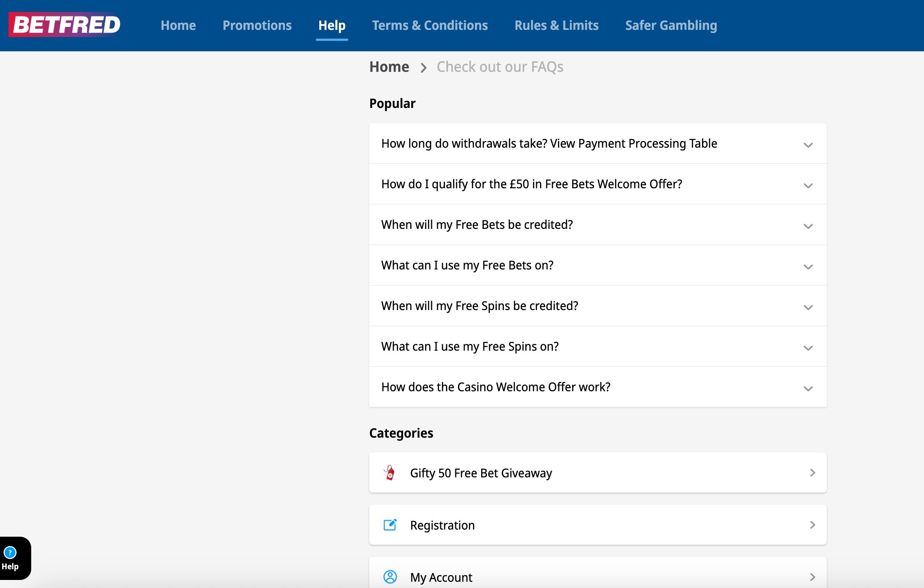Expand chevron for Free Bets credited question
Image resolution: width=924 pixels, height=588 pixels.
(x=808, y=226)
